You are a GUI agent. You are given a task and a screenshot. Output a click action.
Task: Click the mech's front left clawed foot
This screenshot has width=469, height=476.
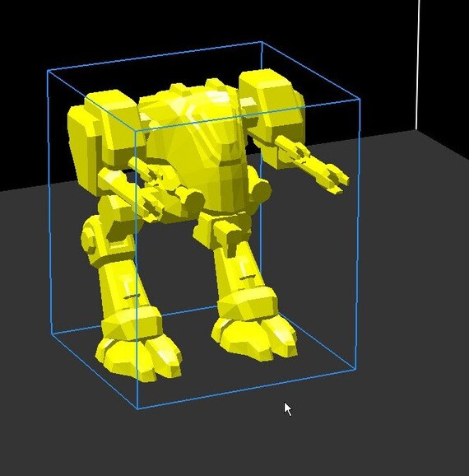click(x=138, y=358)
